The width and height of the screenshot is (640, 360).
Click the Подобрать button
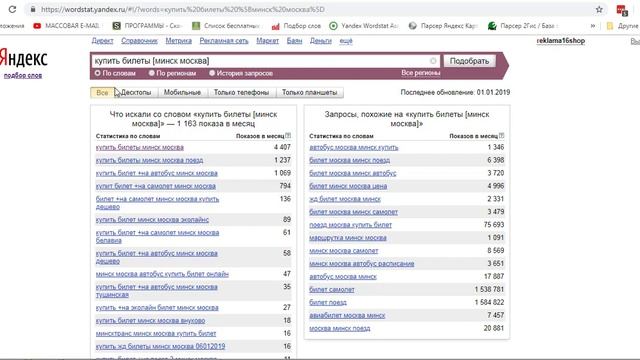click(x=469, y=61)
